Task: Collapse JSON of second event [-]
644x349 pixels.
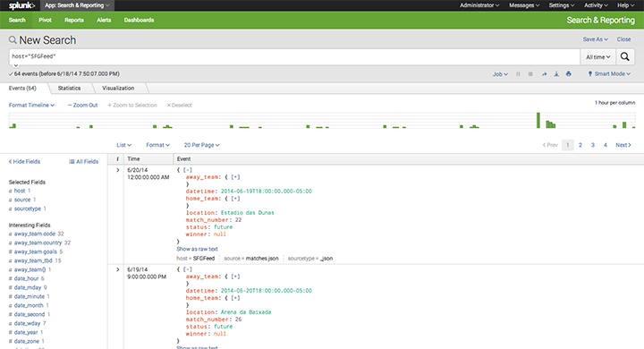Action: [187, 269]
